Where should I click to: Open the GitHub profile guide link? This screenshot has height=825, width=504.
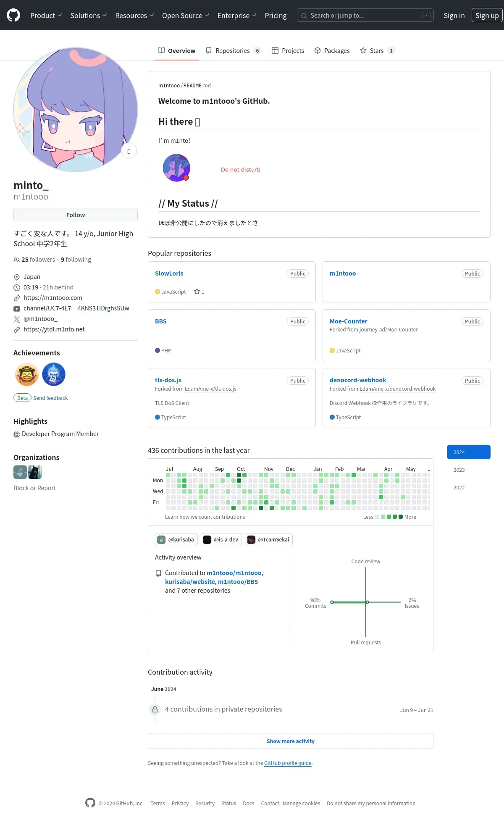click(288, 763)
